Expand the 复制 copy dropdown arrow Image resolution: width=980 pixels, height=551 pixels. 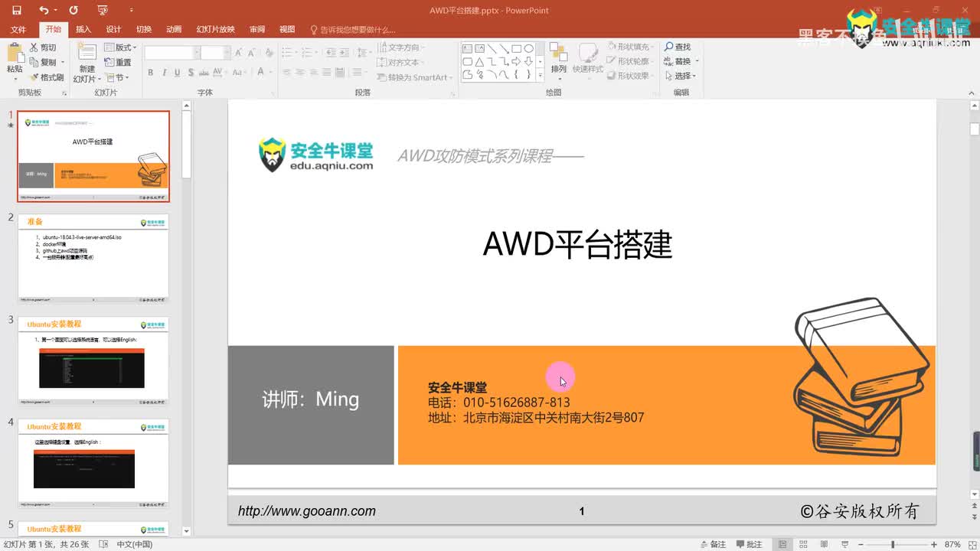click(x=62, y=62)
